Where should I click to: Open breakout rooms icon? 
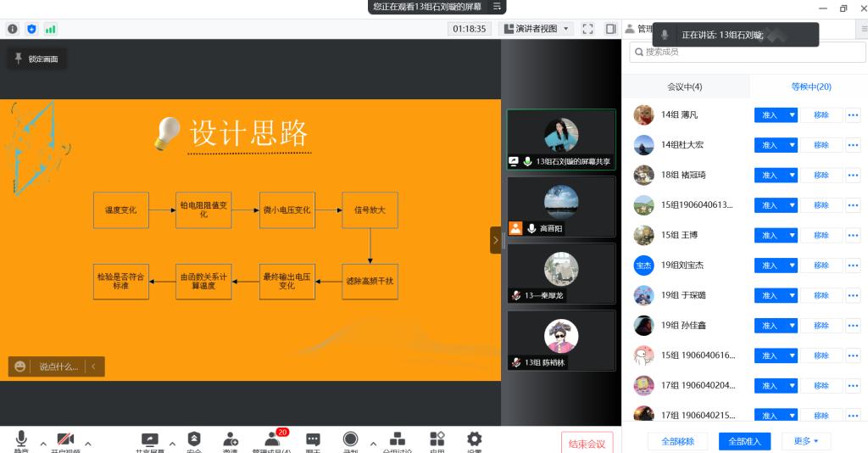coord(397,439)
